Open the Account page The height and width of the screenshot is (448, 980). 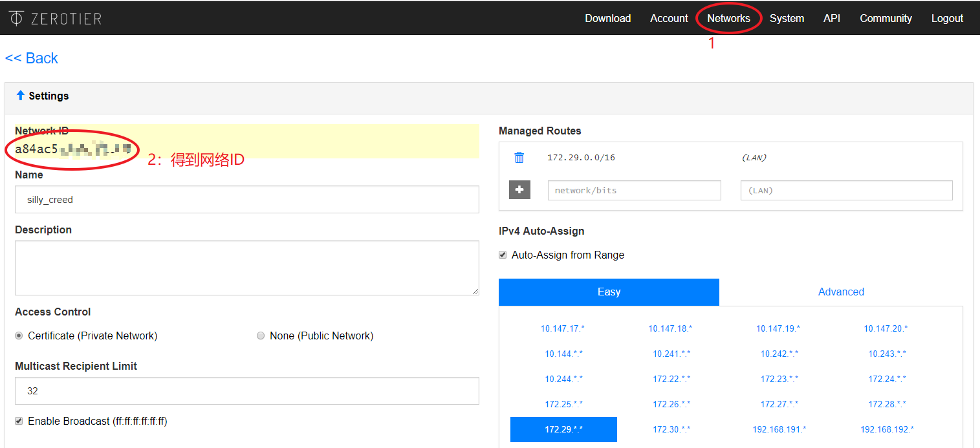(669, 18)
